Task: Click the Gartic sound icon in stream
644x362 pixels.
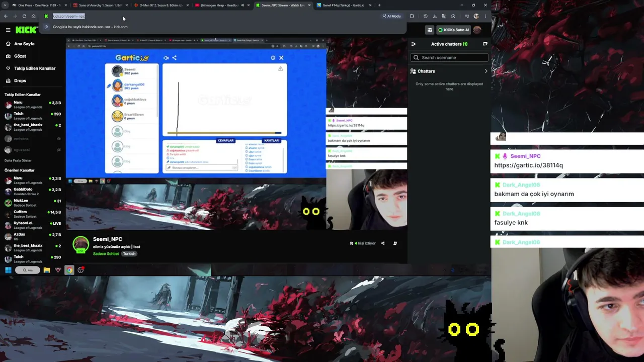Action: pyautogui.click(x=166, y=58)
